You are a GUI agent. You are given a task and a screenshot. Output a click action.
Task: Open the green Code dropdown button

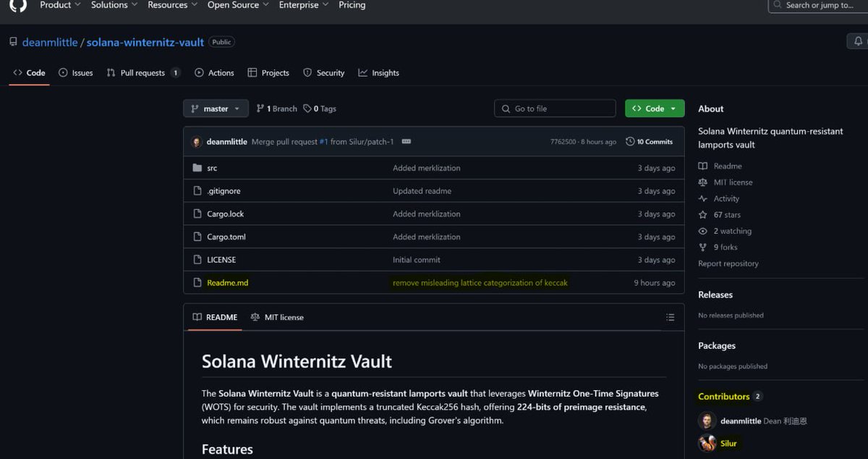[655, 109]
